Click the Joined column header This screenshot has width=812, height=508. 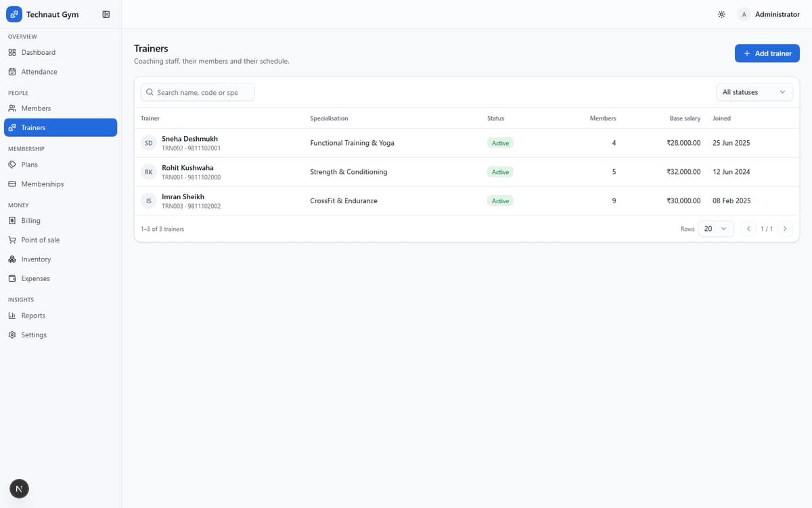coord(721,119)
